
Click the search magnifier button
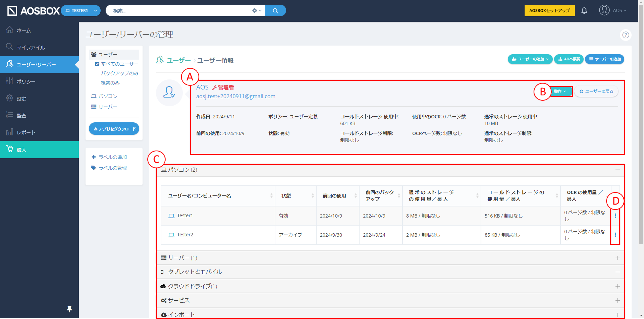click(x=275, y=11)
